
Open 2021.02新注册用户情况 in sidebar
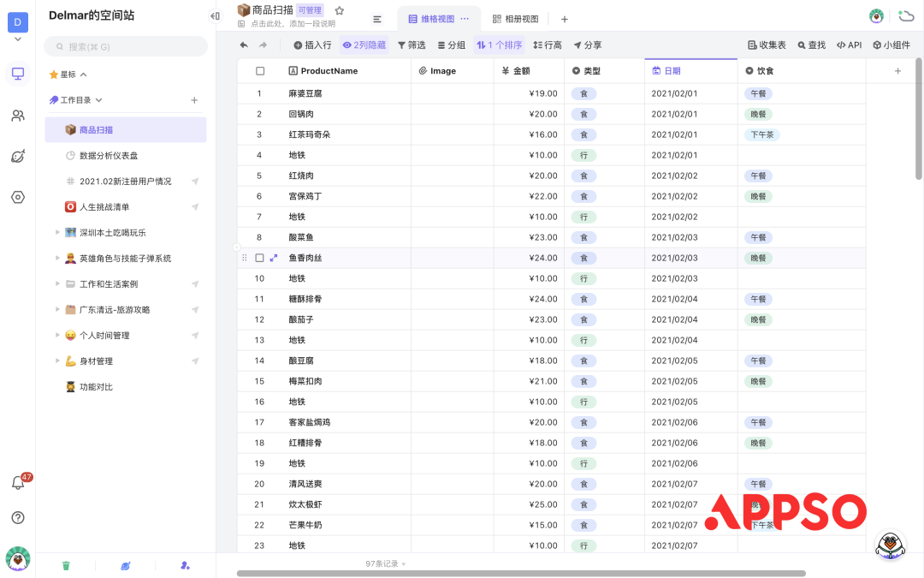click(126, 181)
